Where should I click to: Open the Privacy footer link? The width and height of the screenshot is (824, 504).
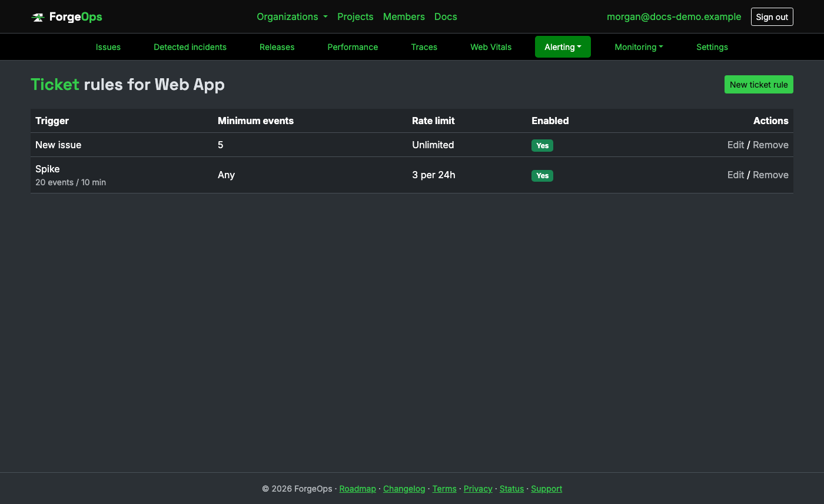(x=478, y=489)
